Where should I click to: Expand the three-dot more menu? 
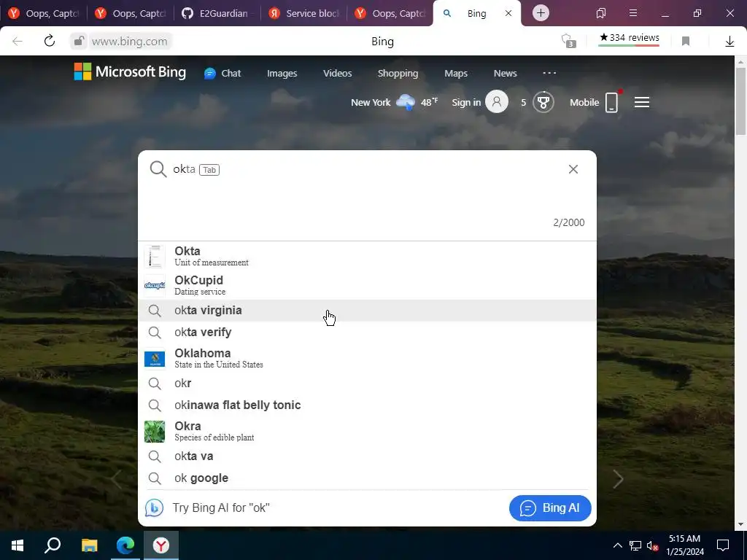[549, 73]
